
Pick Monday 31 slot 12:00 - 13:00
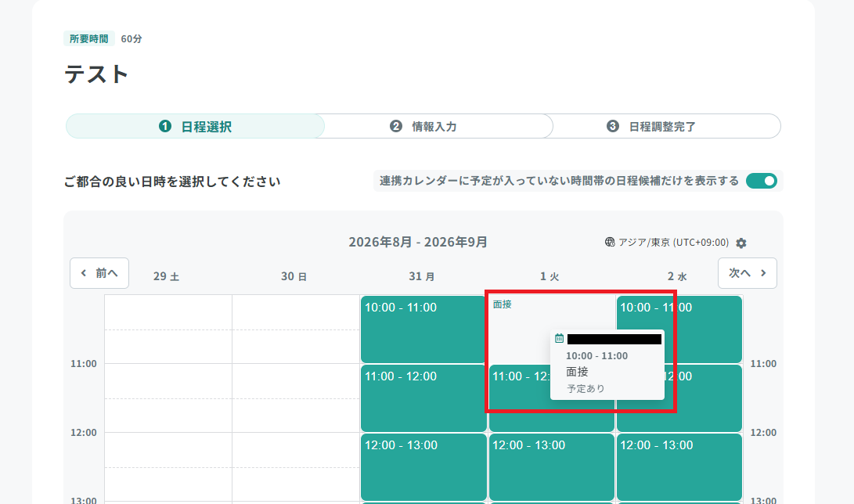423,467
